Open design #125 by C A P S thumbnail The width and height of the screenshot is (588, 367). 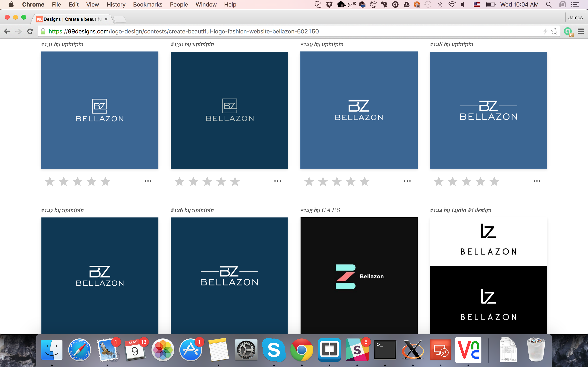click(359, 276)
